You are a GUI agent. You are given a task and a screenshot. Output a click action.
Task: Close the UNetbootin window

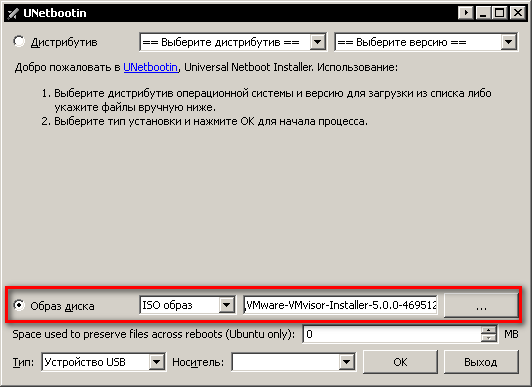[518, 13]
